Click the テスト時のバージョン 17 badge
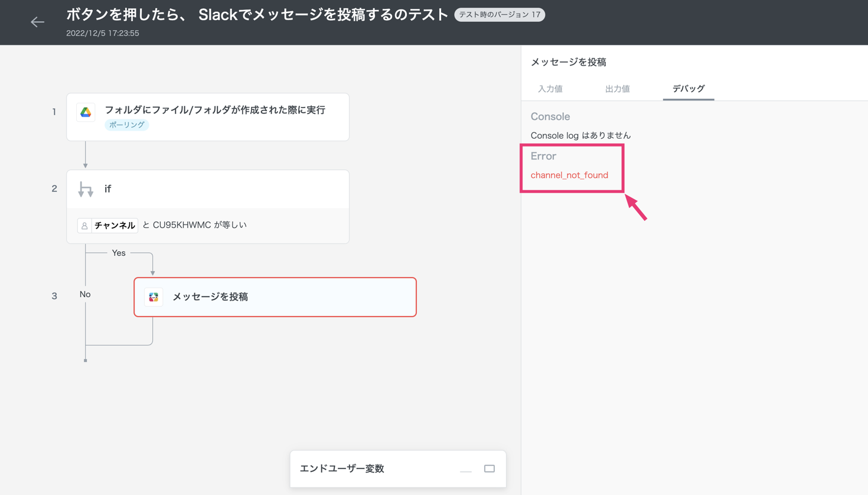The image size is (868, 495). coord(500,15)
